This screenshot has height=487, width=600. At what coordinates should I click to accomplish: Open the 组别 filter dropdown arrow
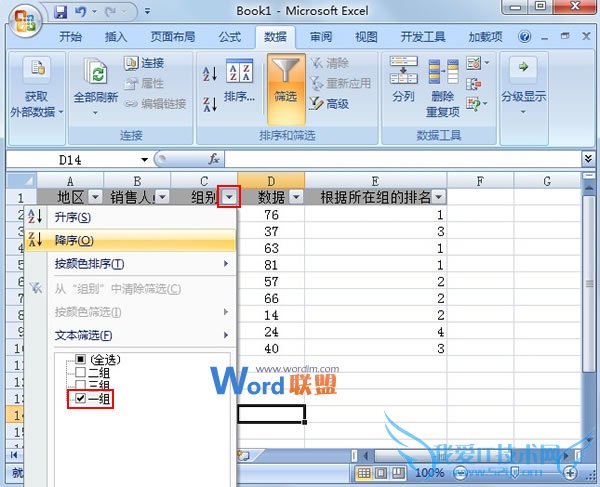(x=229, y=197)
